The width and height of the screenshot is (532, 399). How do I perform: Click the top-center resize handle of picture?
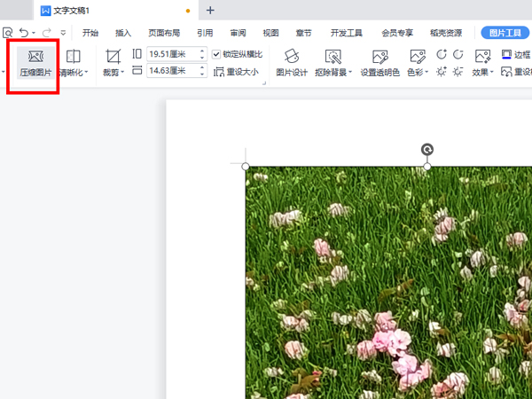pos(427,167)
